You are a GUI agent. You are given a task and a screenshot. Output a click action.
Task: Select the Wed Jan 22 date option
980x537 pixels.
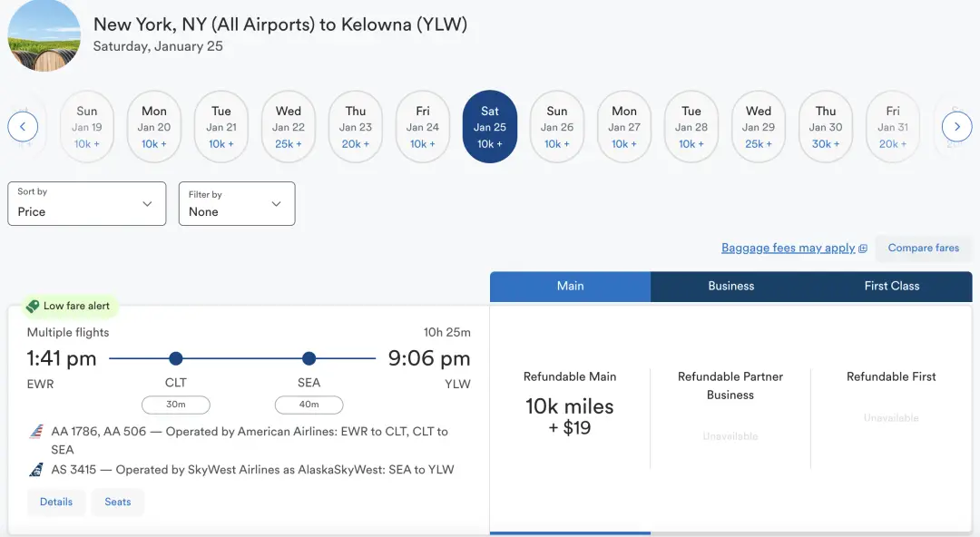click(289, 127)
